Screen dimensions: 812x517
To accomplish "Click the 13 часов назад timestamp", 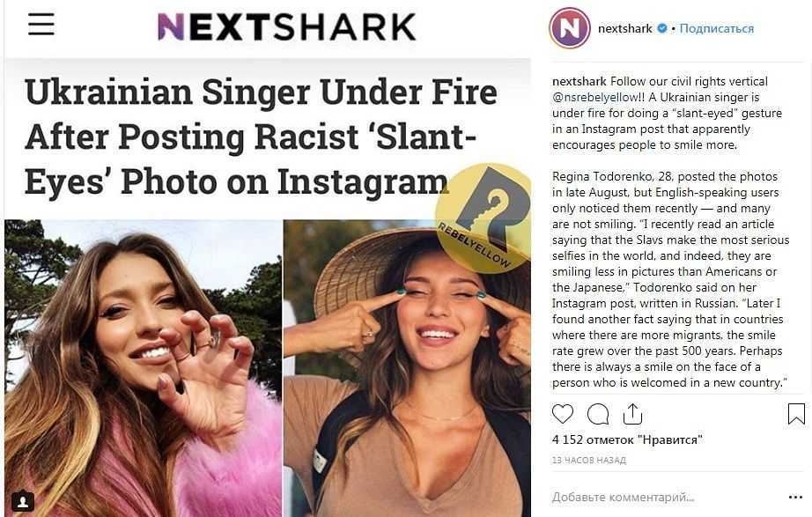I will point(588,460).
